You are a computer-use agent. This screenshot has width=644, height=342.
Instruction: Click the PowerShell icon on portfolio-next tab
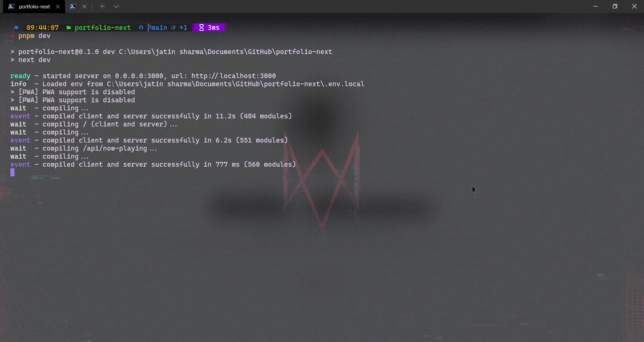(x=11, y=7)
